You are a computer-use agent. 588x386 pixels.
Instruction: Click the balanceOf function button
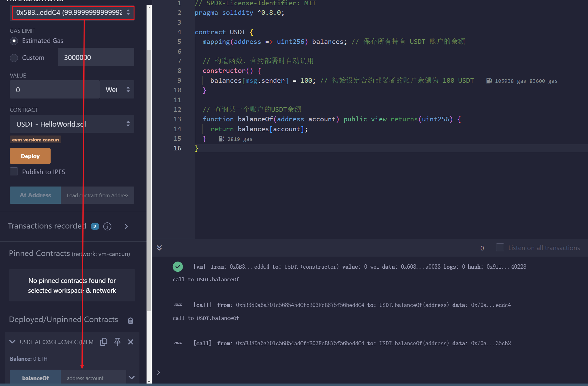coord(35,378)
